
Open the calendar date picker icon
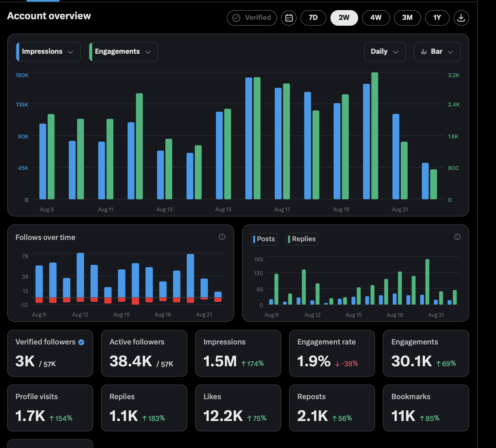coord(289,18)
